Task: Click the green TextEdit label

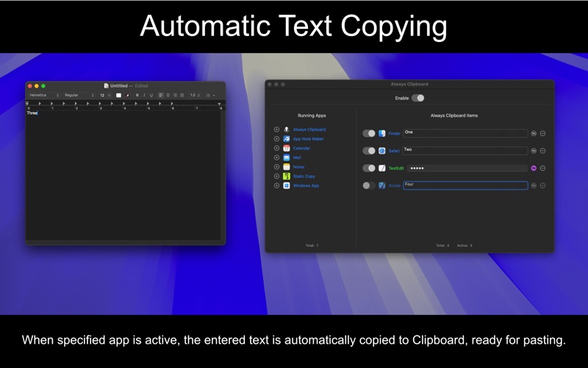Action: pyautogui.click(x=396, y=169)
